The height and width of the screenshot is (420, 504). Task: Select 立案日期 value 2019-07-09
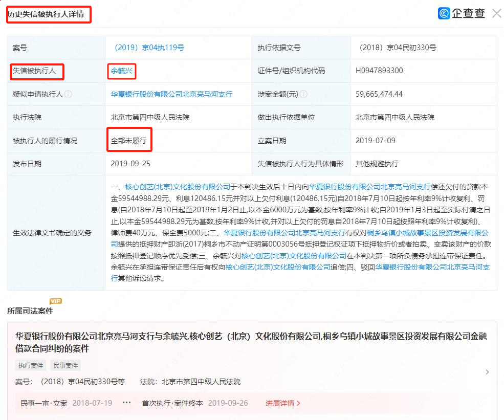(376, 141)
